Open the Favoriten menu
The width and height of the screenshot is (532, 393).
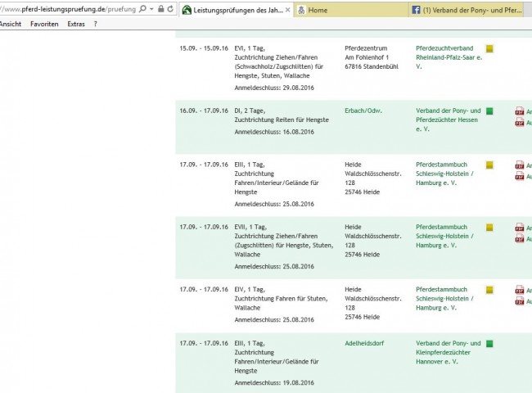pyautogui.click(x=44, y=25)
